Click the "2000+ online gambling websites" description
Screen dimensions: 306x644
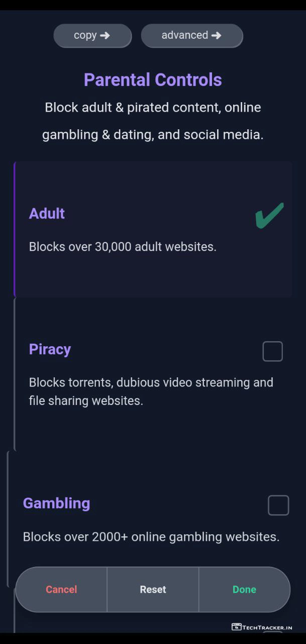151,537
